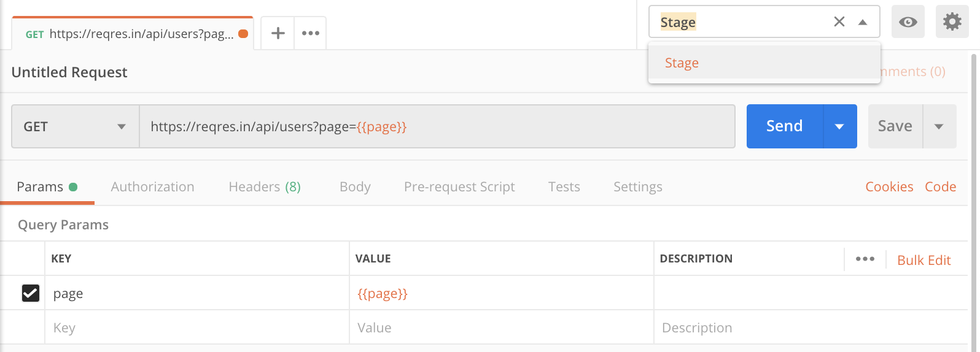Switch to the Authorization tab

tap(152, 186)
